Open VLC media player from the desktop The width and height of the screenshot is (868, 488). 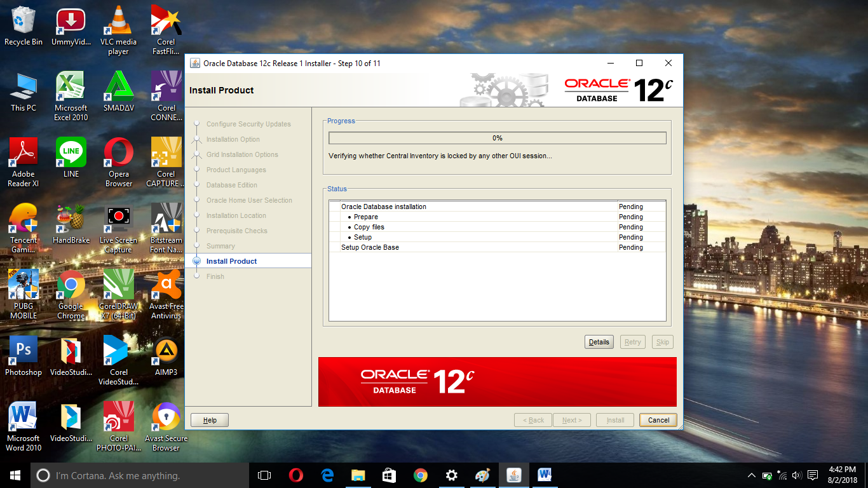coord(118,19)
